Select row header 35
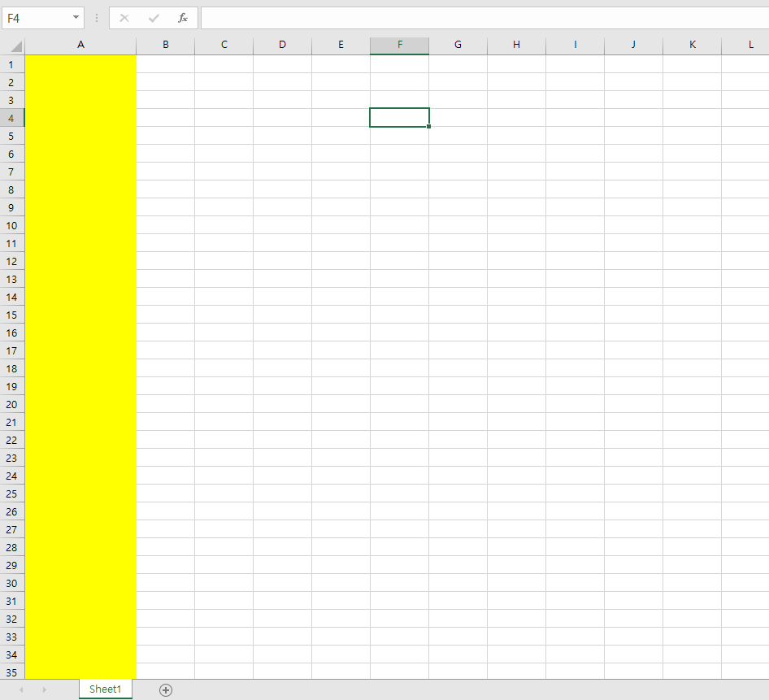Screen dimensions: 769x700 (11, 672)
